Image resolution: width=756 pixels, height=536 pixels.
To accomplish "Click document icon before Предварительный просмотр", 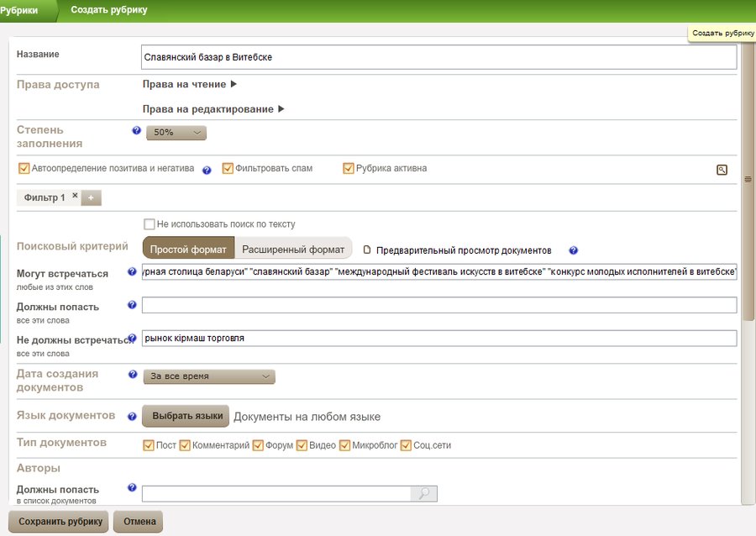I will tap(367, 250).
